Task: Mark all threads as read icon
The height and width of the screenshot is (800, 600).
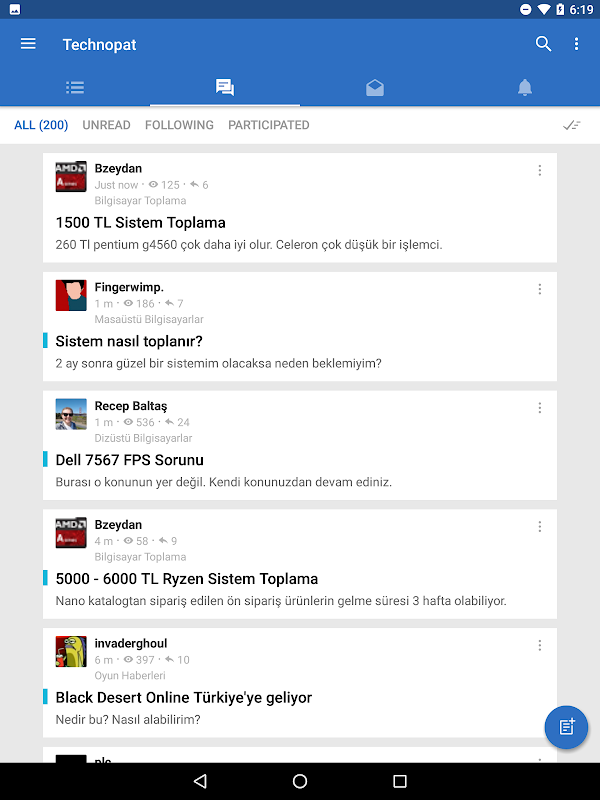Action: point(571,125)
